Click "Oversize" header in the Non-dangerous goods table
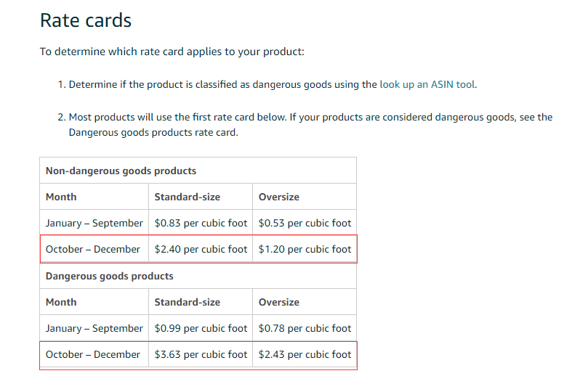 coord(279,197)
